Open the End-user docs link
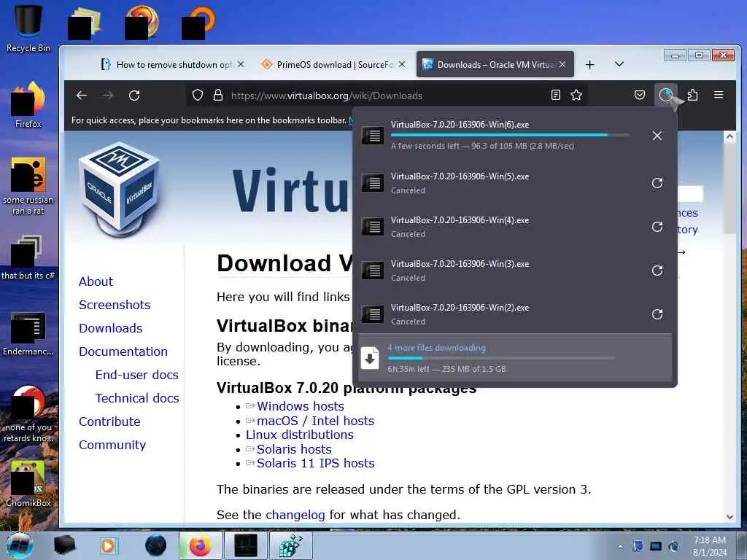 [x=136, y=375]
